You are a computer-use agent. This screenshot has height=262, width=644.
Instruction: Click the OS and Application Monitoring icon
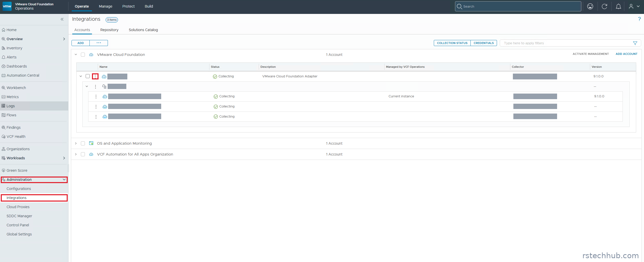pyautogui.click(x=91, y=143)
